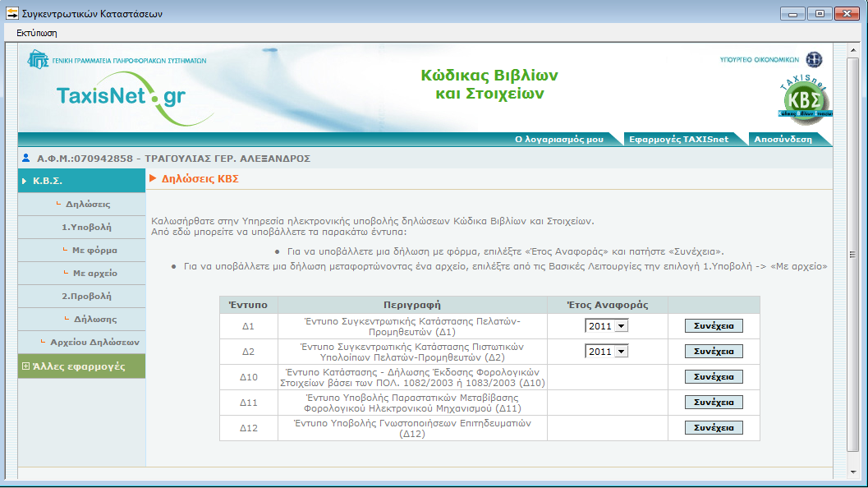
Task: Click the Δ10 cell in the Έντυπο column
Action: point(249,377)
